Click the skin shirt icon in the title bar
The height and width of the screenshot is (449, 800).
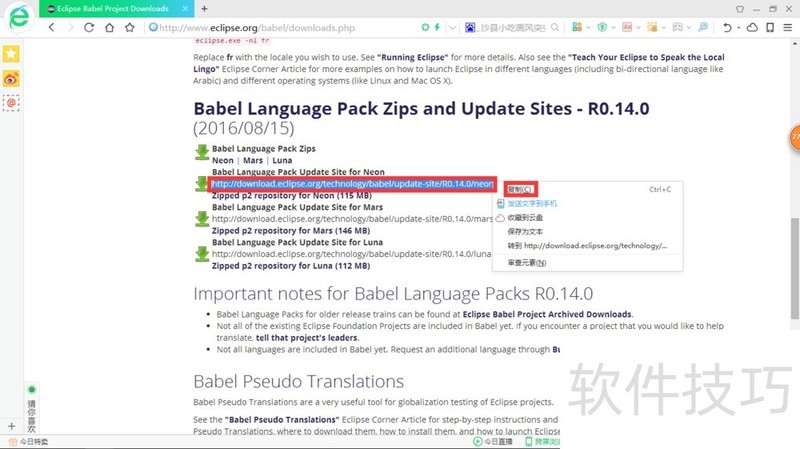coord(740,9)
